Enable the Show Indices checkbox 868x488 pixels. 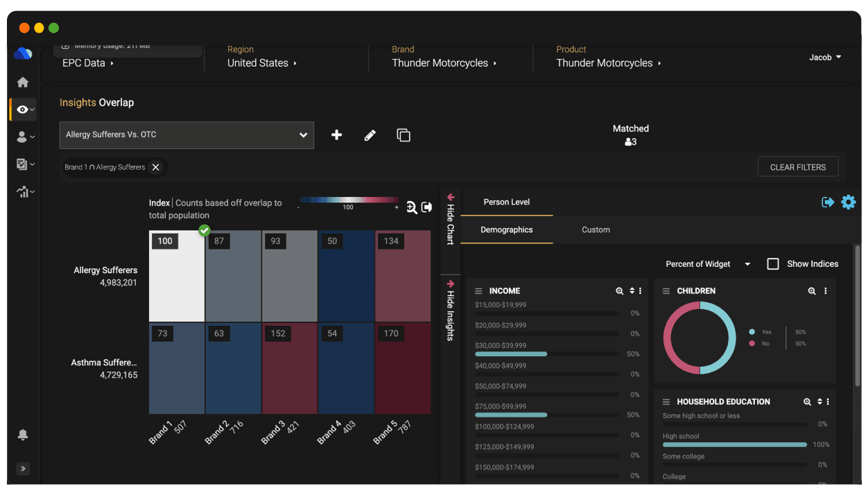tap(773, 264)
